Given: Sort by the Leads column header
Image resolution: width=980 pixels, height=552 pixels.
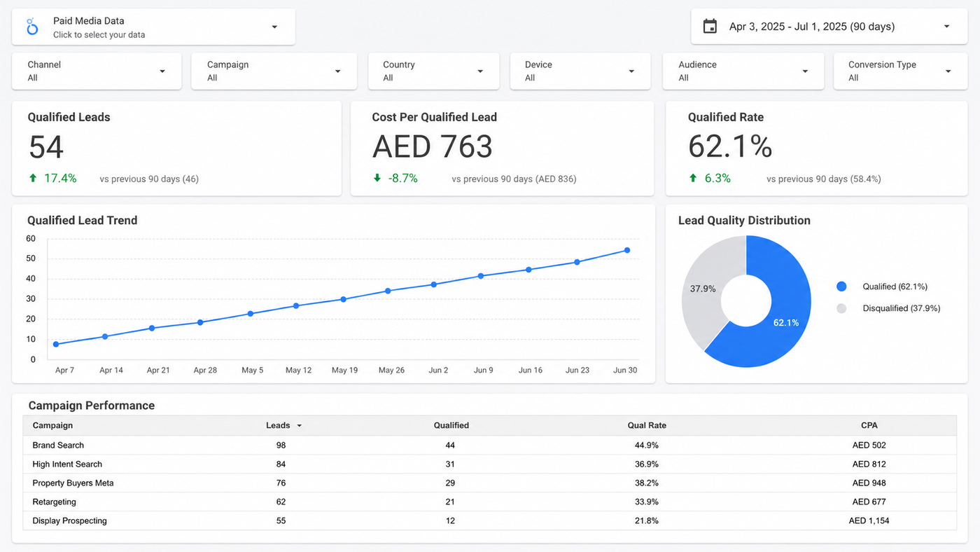Looking at the screenshot, I should [278, 425].
